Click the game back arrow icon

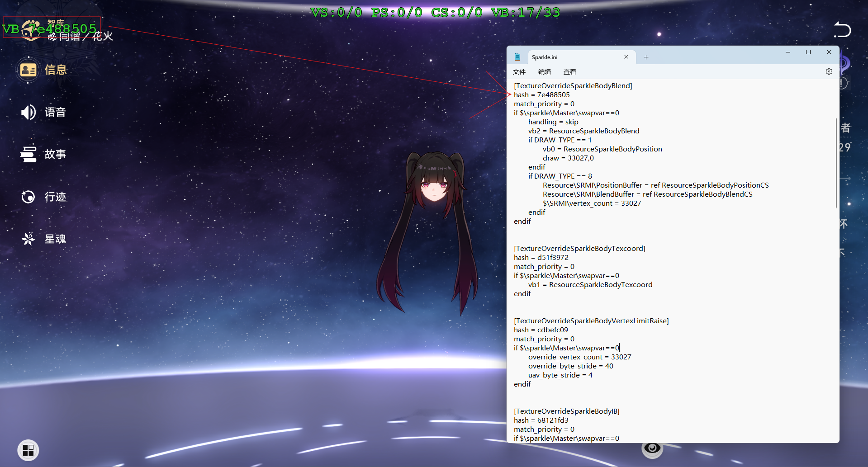pyautogui.click(x=842, y=30)
